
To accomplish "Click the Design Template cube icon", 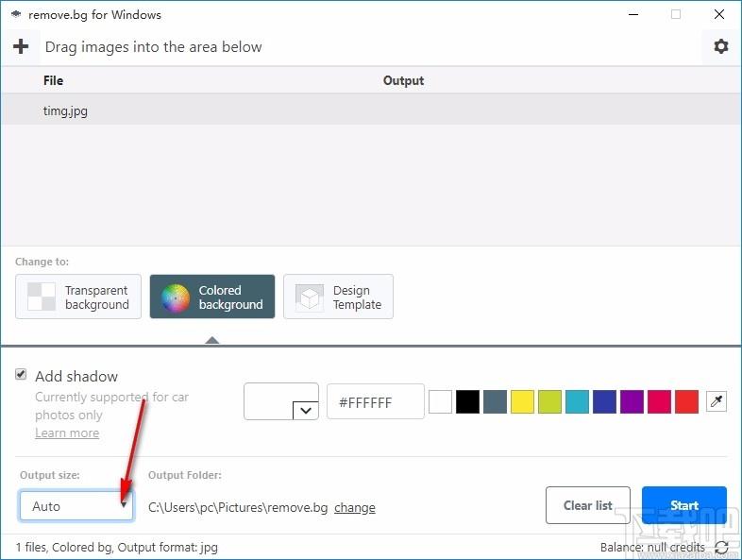I will (x=310, y=297).
